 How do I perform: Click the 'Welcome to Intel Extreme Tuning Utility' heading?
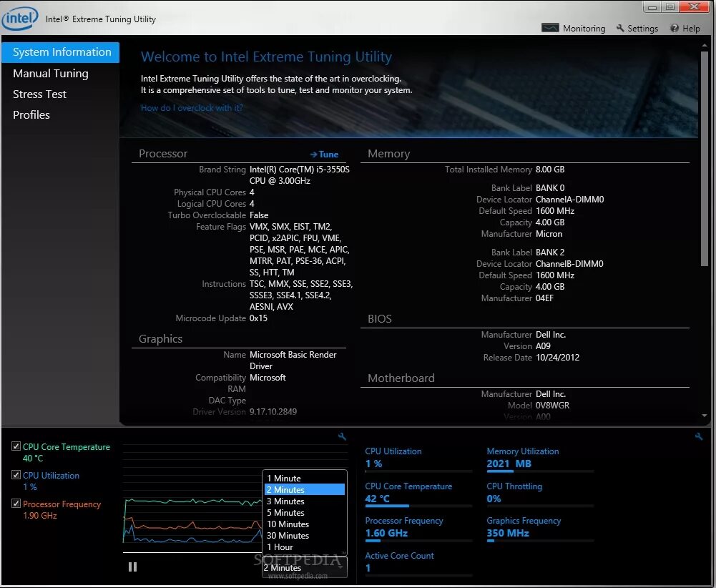tap(266, 57)
